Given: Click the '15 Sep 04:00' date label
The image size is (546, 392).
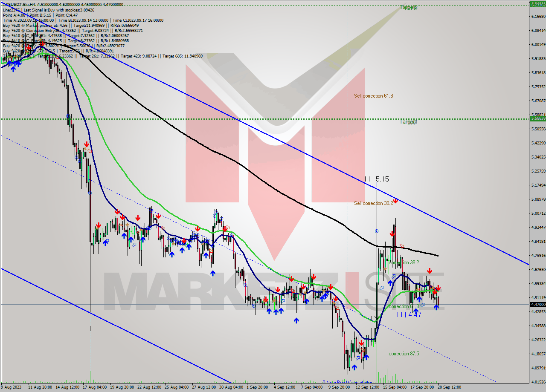Looking at the screenshot, I should (x=396, y=387).
